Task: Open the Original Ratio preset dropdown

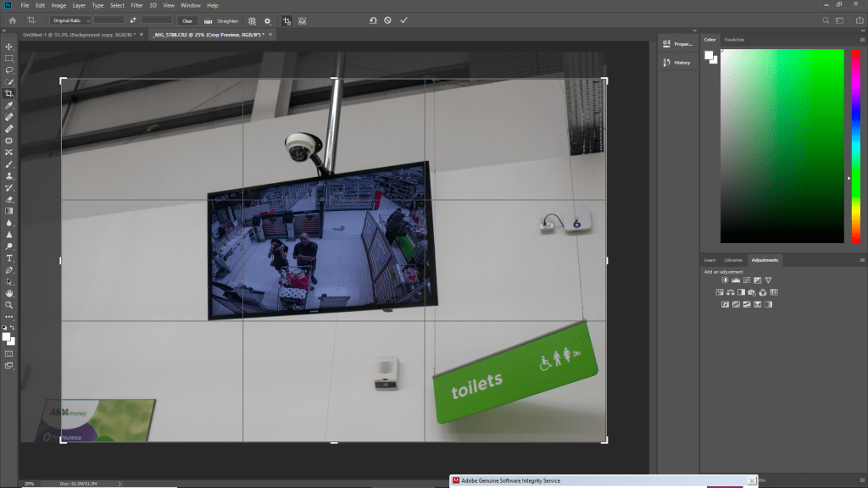Action: 70,20
